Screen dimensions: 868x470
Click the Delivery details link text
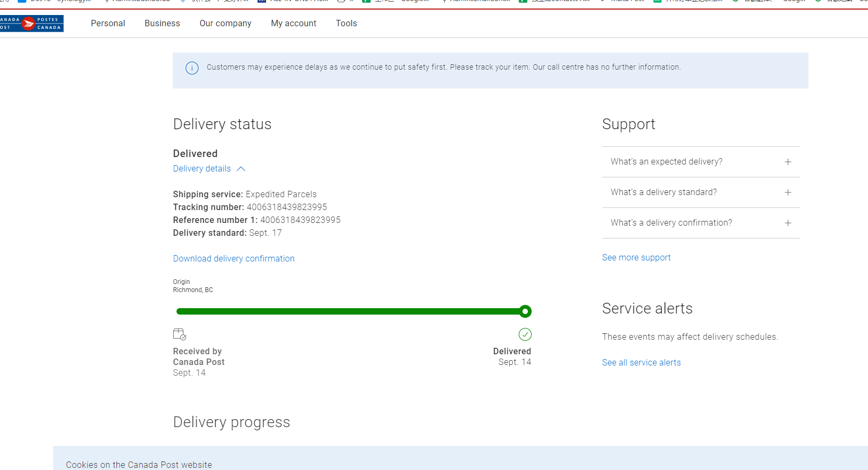[x=202, y=169]
